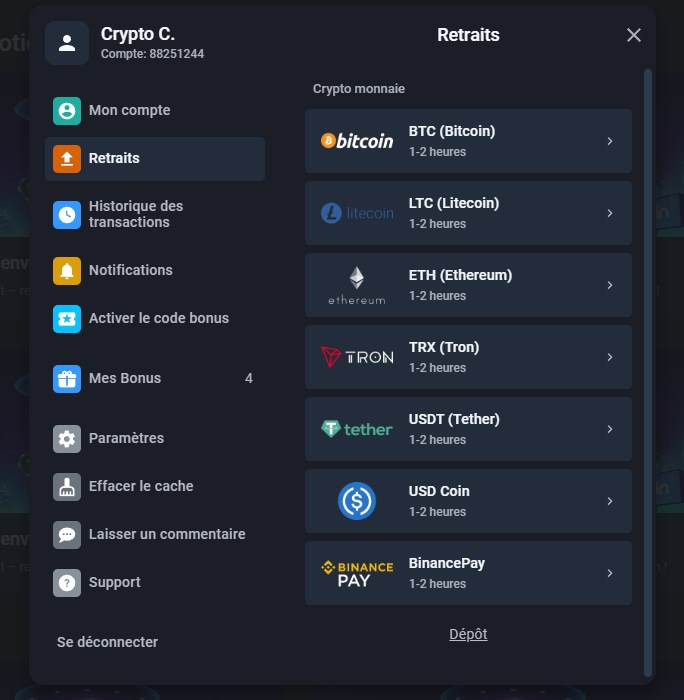
Task: Click the Laisser un commentaire speech bubble icon
Action: tap(67, 535)
